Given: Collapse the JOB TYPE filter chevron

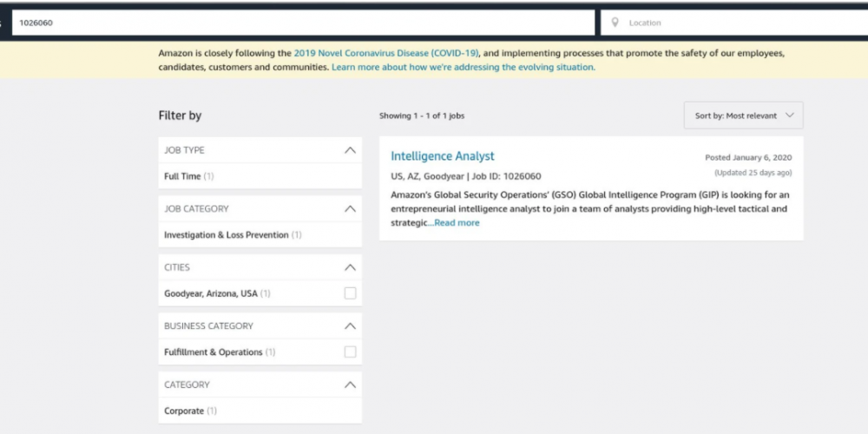Looking at the screenshot, I should 350,150.
